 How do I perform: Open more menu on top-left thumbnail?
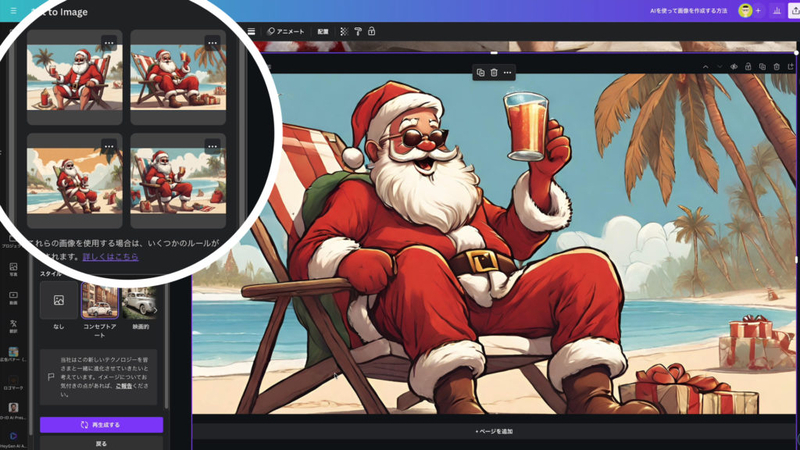pos(109,43)
